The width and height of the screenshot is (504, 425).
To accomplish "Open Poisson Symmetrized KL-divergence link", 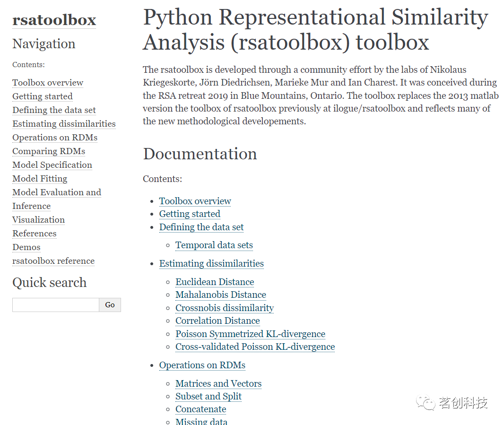I will click(250, 334).
